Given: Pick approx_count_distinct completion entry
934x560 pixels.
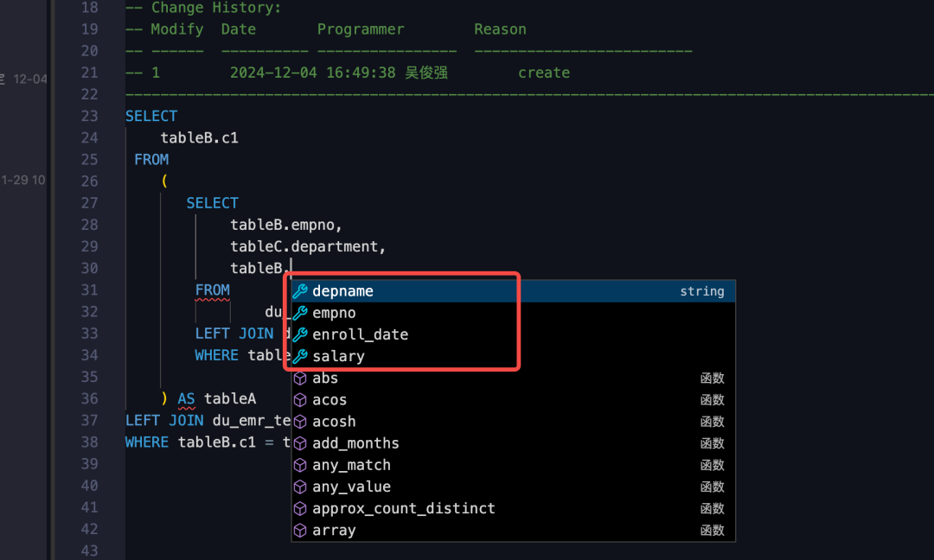Looking at the screenshot, I should tap(404, 508).
